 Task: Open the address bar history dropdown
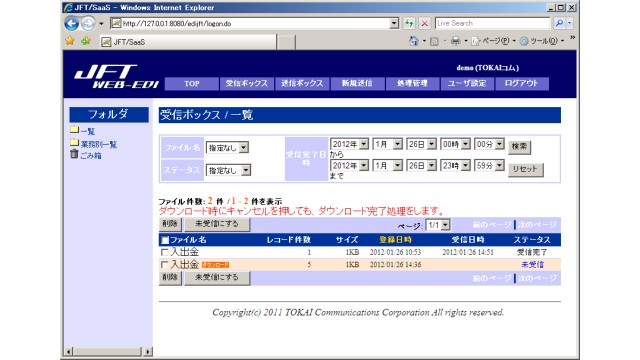click(394, 23)
